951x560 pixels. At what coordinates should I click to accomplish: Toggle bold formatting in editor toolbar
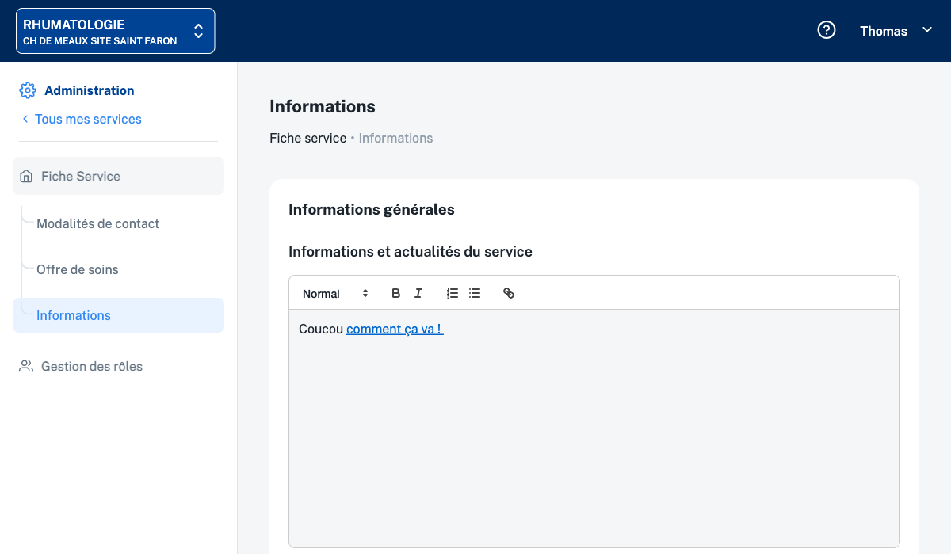click(x=396, y=293)
